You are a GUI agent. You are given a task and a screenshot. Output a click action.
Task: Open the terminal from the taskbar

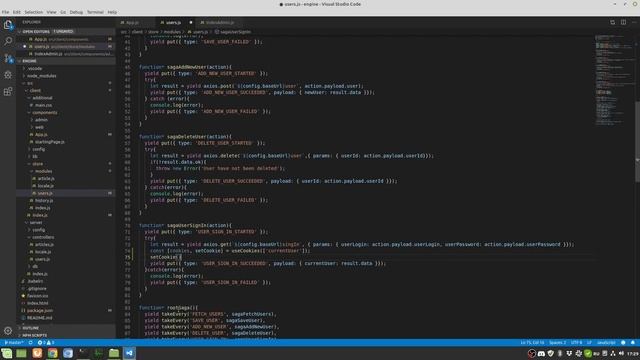pyautogui.click(x=83, y=353)
